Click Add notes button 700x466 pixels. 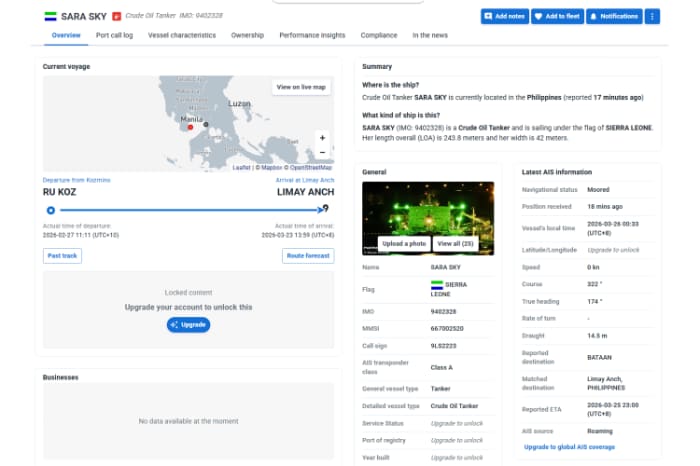click(x=504, y=16)
